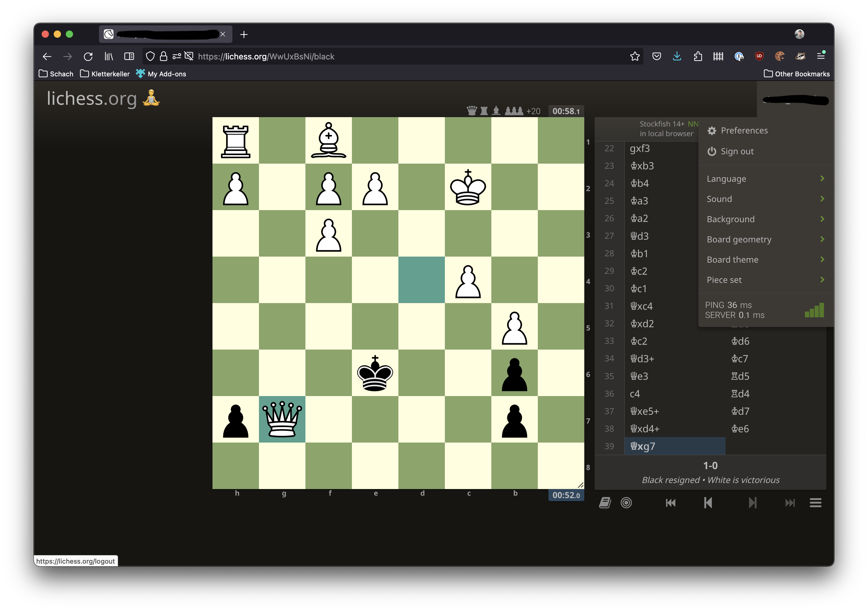Go back with the browser back arrow

[x=47, y=57]
